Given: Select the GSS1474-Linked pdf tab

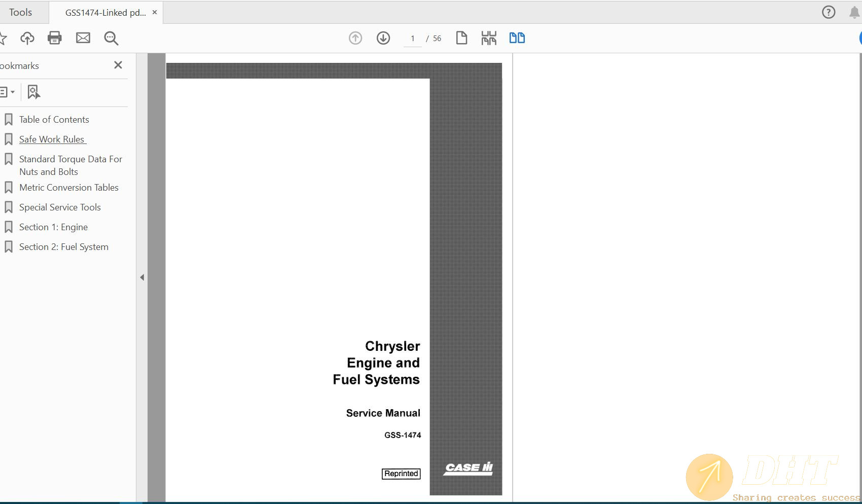Looking at the screenshot, I should coord(105,13).
